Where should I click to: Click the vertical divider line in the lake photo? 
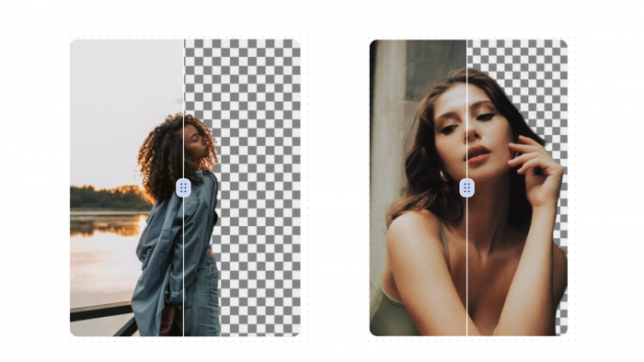pyautogui.click(x=184, y=103)
